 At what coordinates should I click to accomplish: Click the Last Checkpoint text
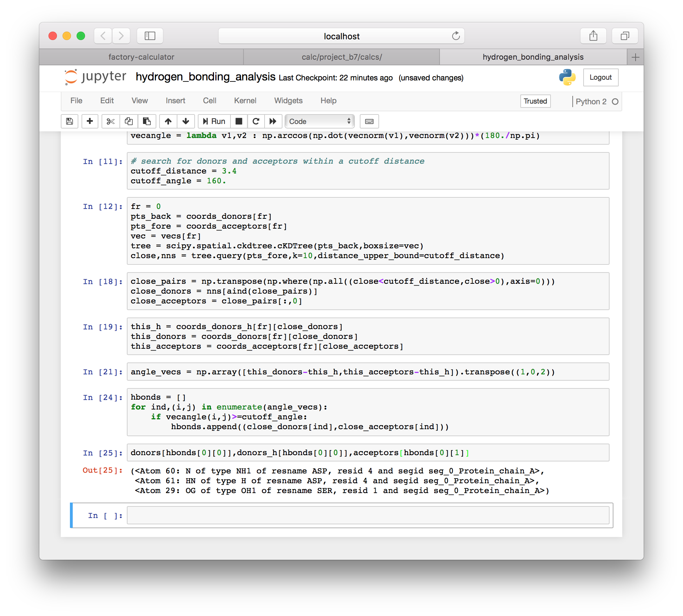coord(336,78)
